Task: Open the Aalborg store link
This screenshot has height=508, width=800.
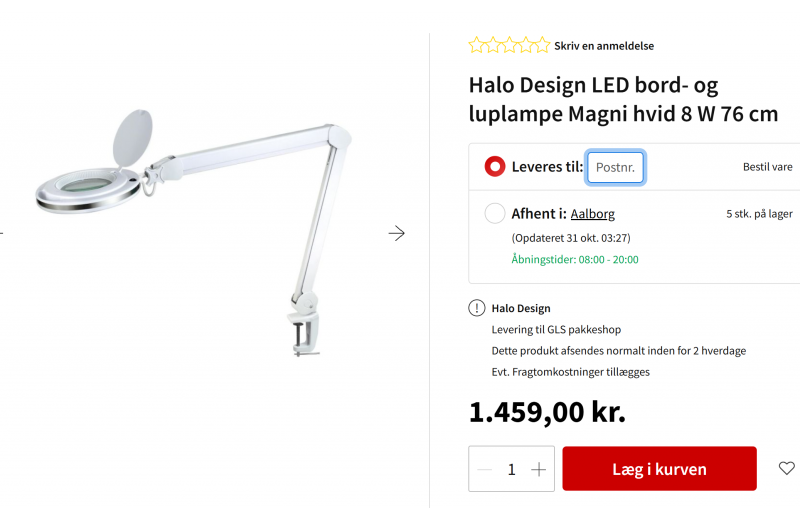Action: 592,214
